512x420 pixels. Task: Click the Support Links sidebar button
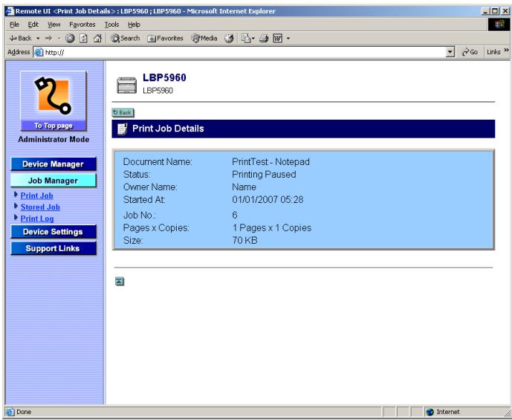click(x=54, y=248)
